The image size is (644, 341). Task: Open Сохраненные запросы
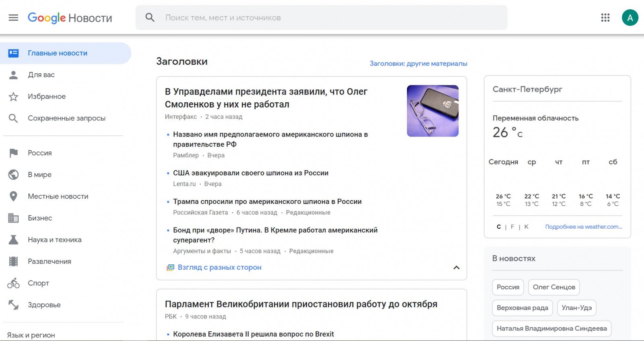66,118
